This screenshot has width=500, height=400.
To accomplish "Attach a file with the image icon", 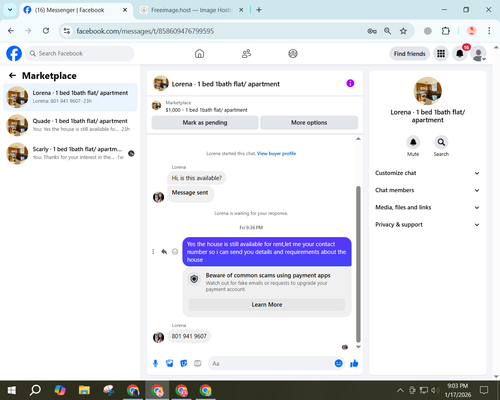I will click(169, 363).
